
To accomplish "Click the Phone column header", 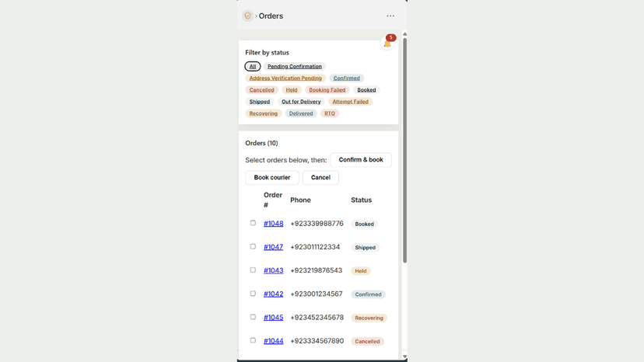I will tap(301, 200).
